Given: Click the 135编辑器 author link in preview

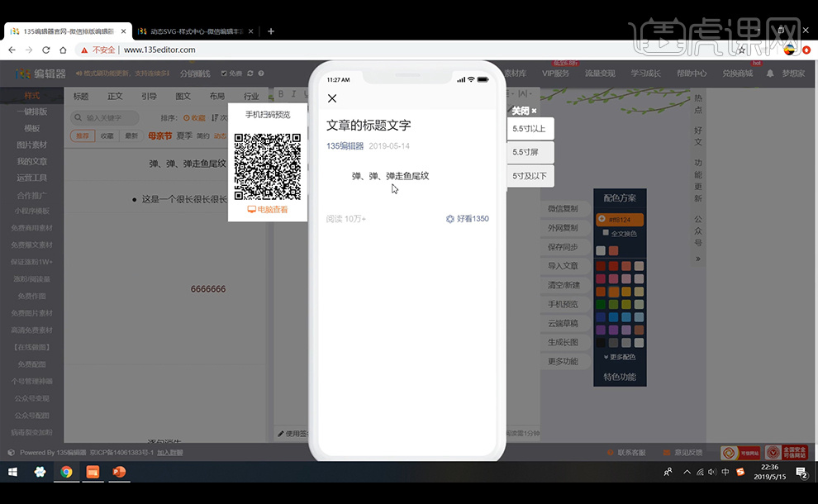Looking at the screenshot, I should pos(345,146).
